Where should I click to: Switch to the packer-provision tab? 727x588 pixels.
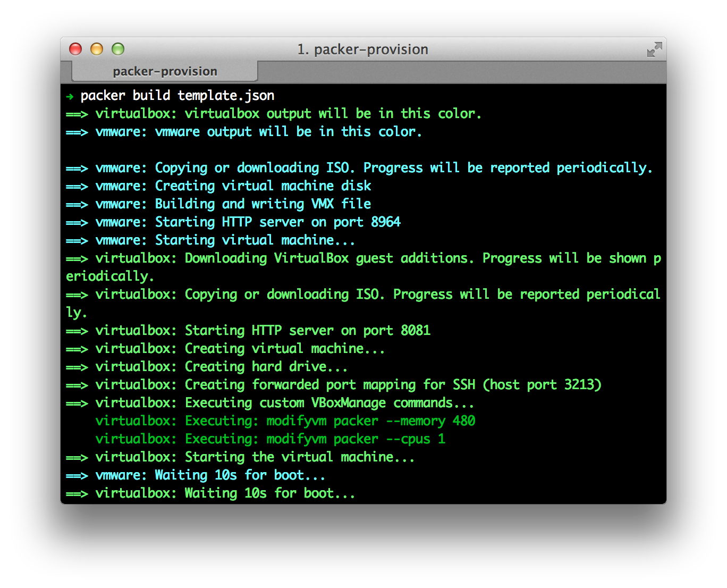click(165, 71)
